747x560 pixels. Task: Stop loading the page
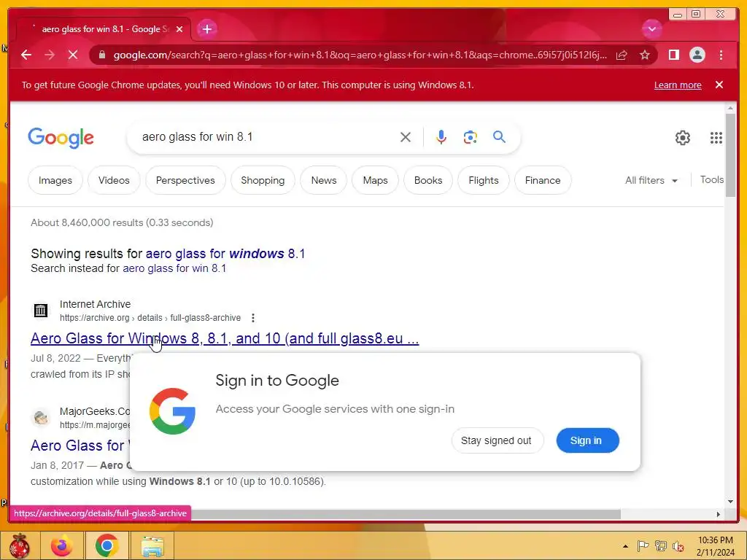click(x=72, y=55)
